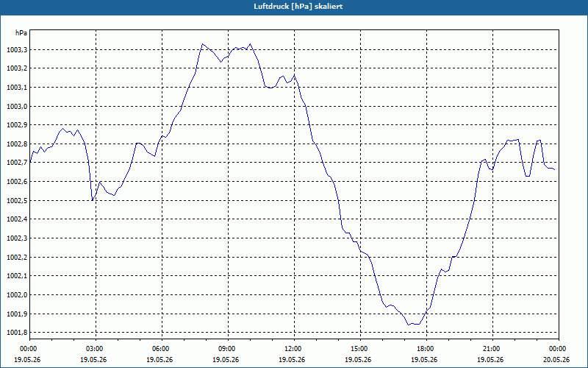Select the y-axis value 1003,0

17,107
